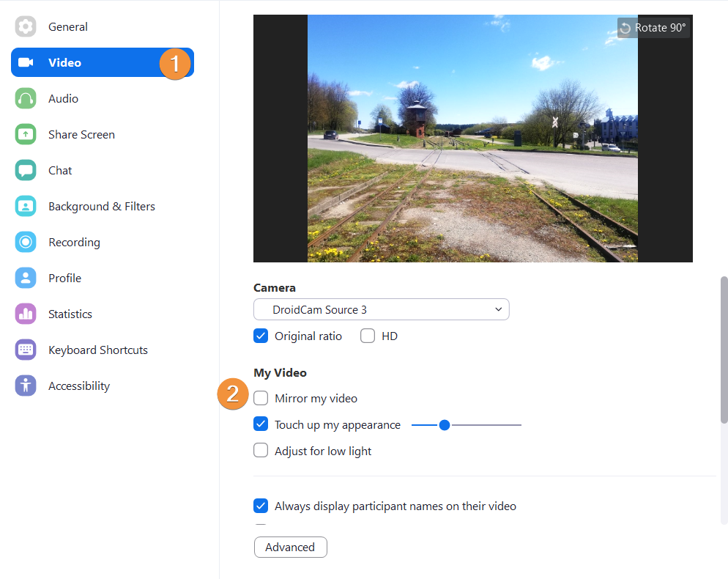Go to the Accessibility section
The height and width of the screenshot is (579, 728).
coord(78,386)
